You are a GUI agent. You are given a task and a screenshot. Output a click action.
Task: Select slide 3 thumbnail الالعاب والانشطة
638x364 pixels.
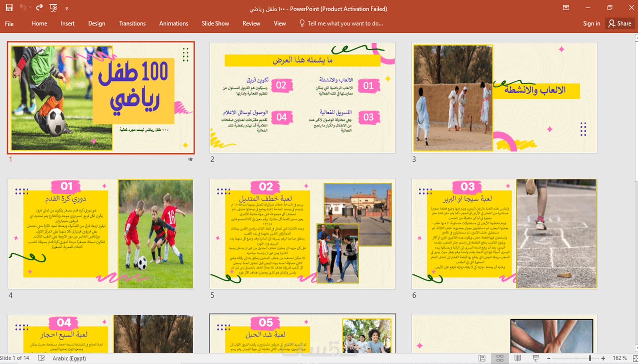pyautogui.click(x=504, y=98)
